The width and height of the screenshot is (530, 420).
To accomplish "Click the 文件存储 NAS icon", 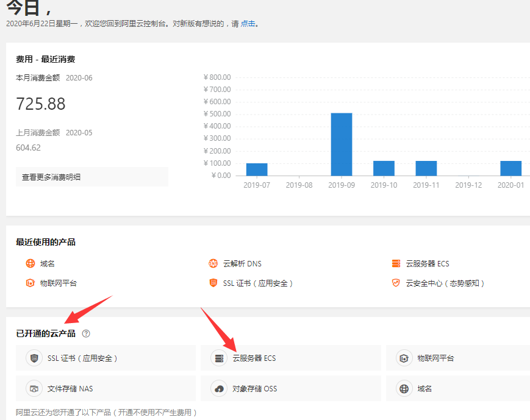I will tap(34, 388).
